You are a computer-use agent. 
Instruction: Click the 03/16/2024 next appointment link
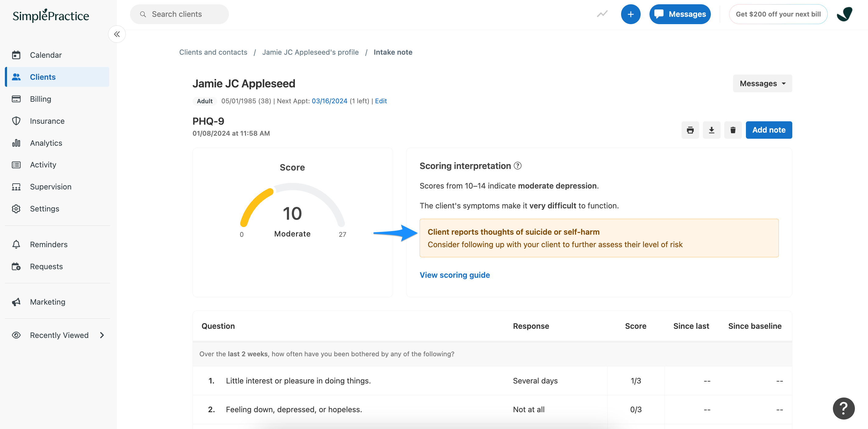click(329, 101)
